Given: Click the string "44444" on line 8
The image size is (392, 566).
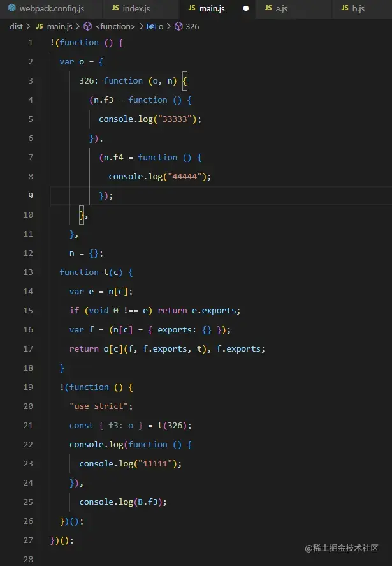Looking at the screenshot, I should point(185,177).
